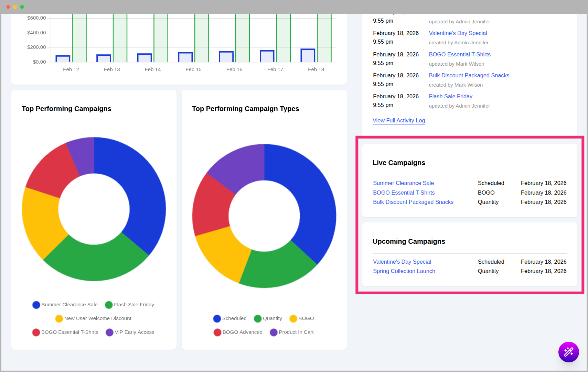Click the Feb 18 bar in the revenue chart

pyautogui.click(x=309, y=55)
